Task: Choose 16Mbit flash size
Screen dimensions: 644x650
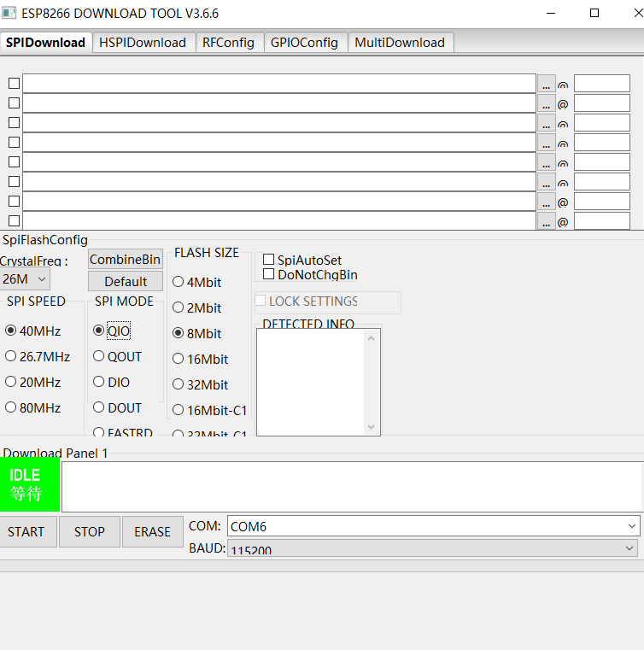Action: coord(200,359)
